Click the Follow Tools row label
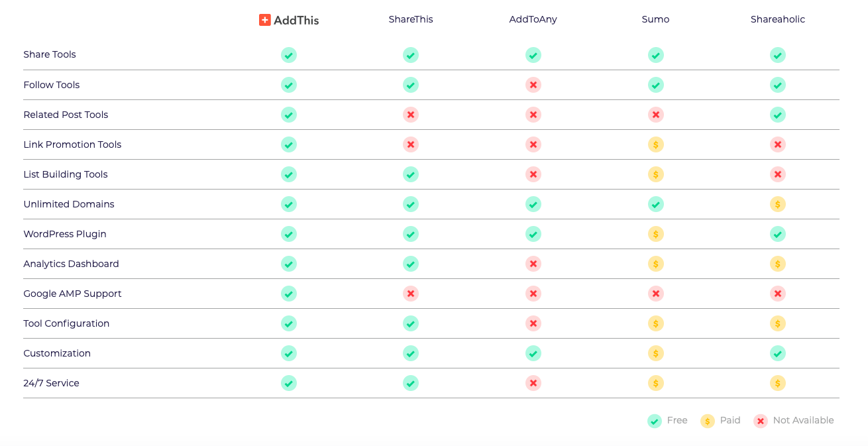 click(x=52, y=85)
